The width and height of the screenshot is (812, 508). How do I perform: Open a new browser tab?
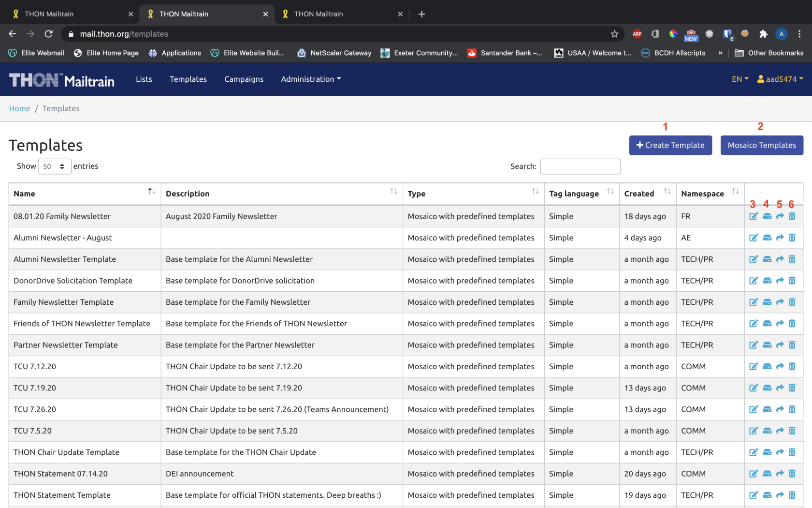tap(421, 14)
